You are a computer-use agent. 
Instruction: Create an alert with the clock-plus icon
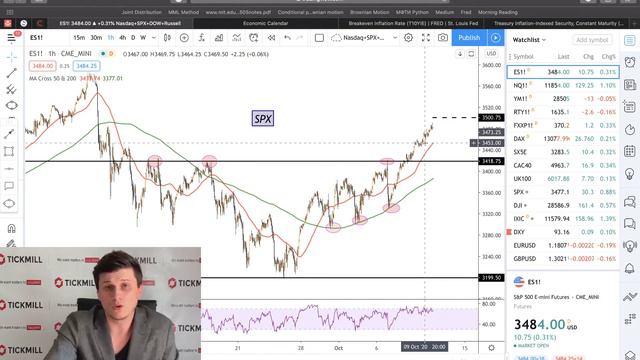(x=253, y=38)
